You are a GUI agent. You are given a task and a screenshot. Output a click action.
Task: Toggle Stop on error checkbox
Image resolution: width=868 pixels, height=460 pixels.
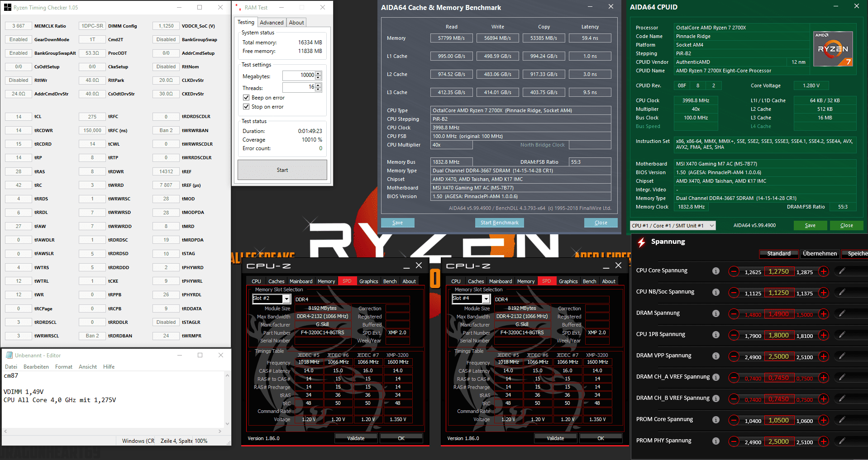point(246,107)
